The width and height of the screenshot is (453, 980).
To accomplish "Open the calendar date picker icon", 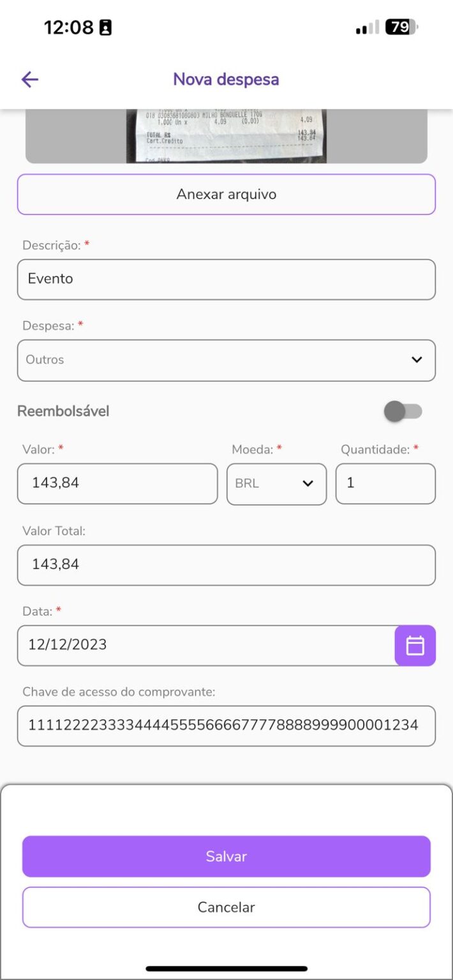I will pyautogui.click(x=415, y=645).
